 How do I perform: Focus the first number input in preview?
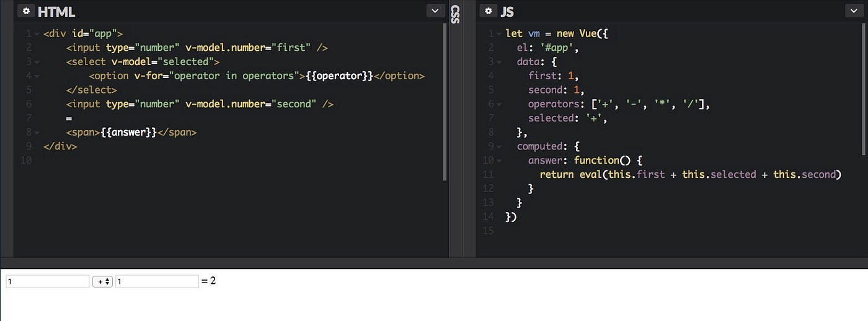pos(48,281)
